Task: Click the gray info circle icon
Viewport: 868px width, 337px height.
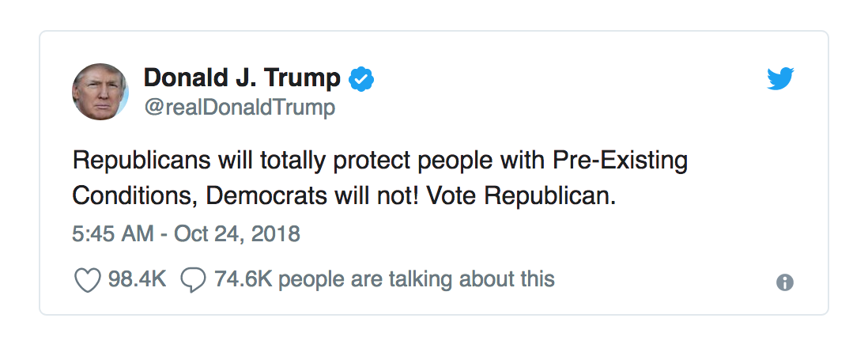Action: tap(784, 282)
